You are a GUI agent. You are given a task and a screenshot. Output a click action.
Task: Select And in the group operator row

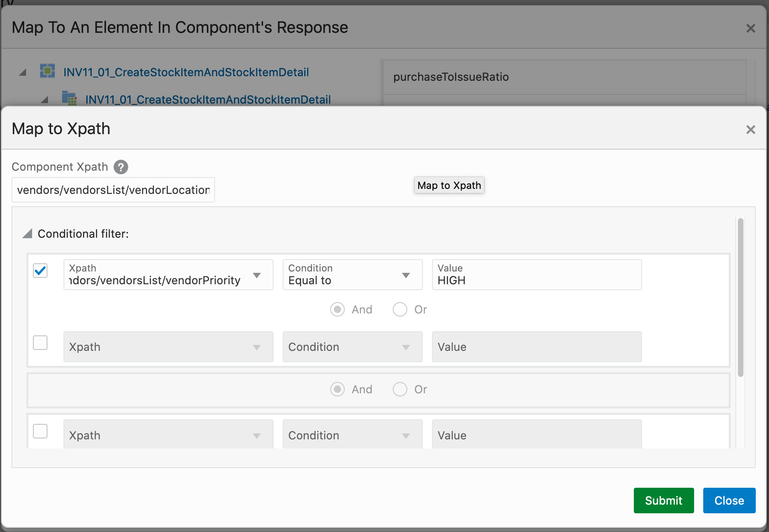pyautogui.click(x=337, y=390)
